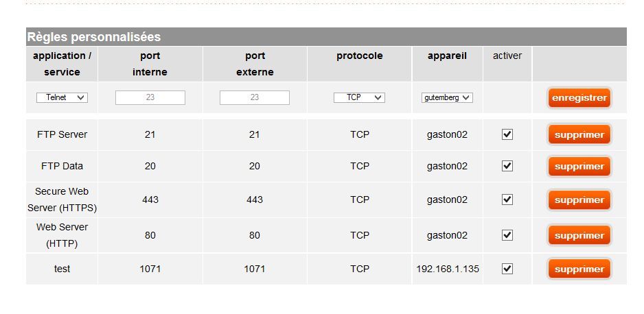The height and width of the screenshot is (314, 644).
Task: Expand the TCP protocol dropdown
Action: [x=359, y=98]
